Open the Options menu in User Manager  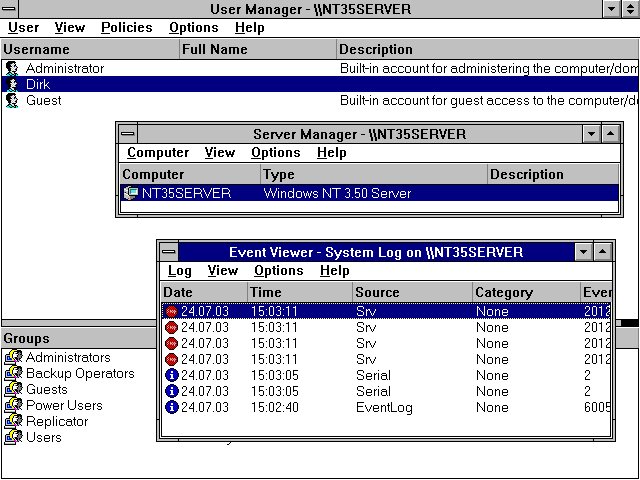(193, 28)
